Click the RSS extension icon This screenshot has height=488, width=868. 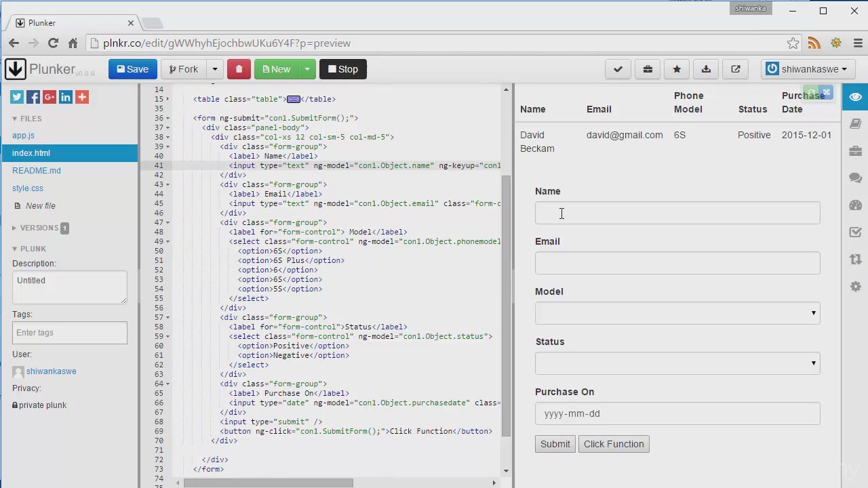(x=814, y=43)
